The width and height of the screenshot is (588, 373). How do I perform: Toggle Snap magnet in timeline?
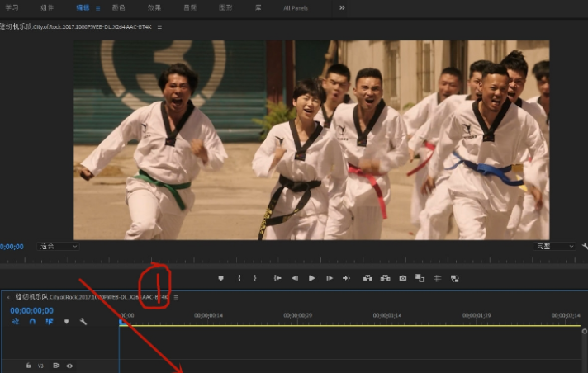[x=32, y=322]
